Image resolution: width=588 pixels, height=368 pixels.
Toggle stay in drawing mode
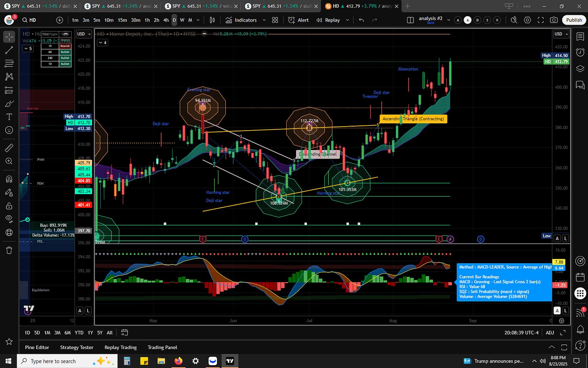point(9,192)
